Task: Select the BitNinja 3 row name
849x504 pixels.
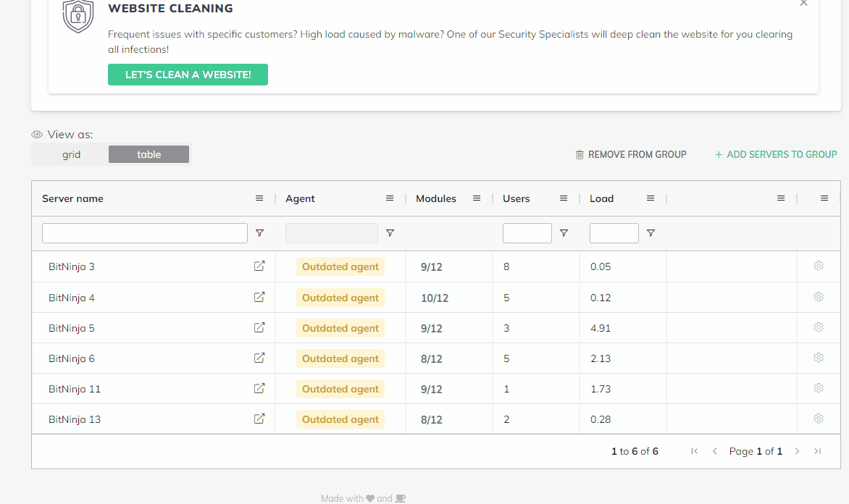Action: (x=72, y=266)
